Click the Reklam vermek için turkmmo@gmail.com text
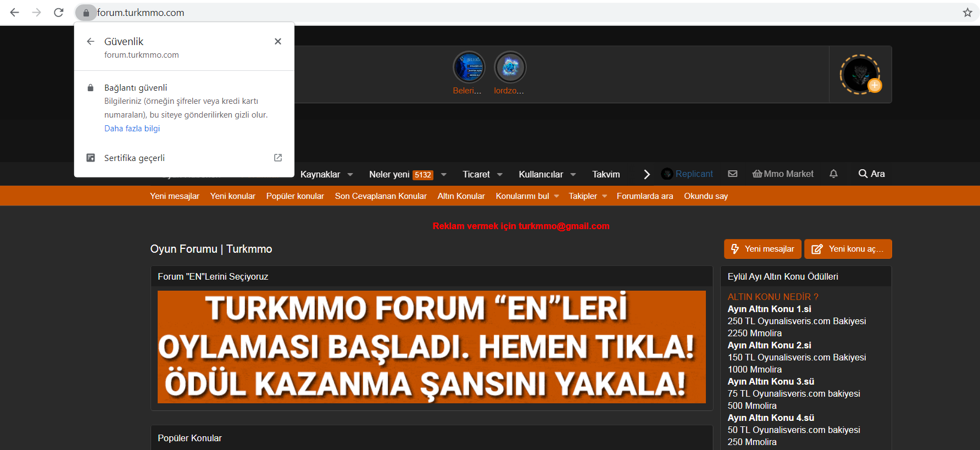Screen dimensions: 980x450 (x=521, y=226)
